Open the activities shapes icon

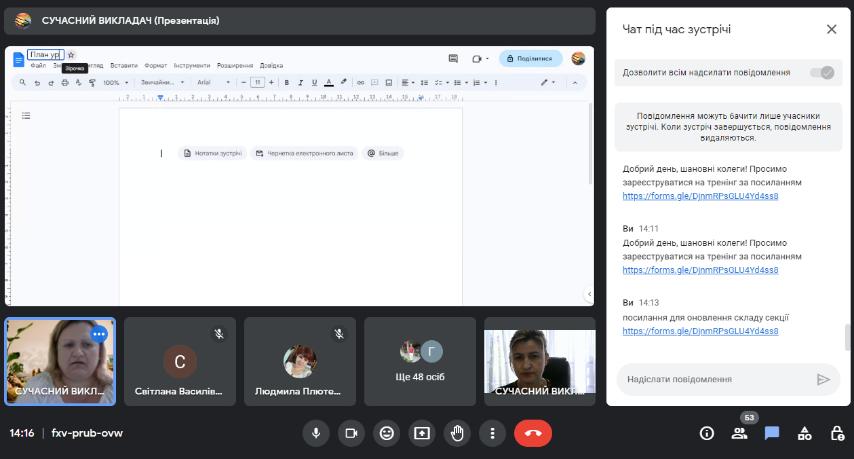click(804, 433)
